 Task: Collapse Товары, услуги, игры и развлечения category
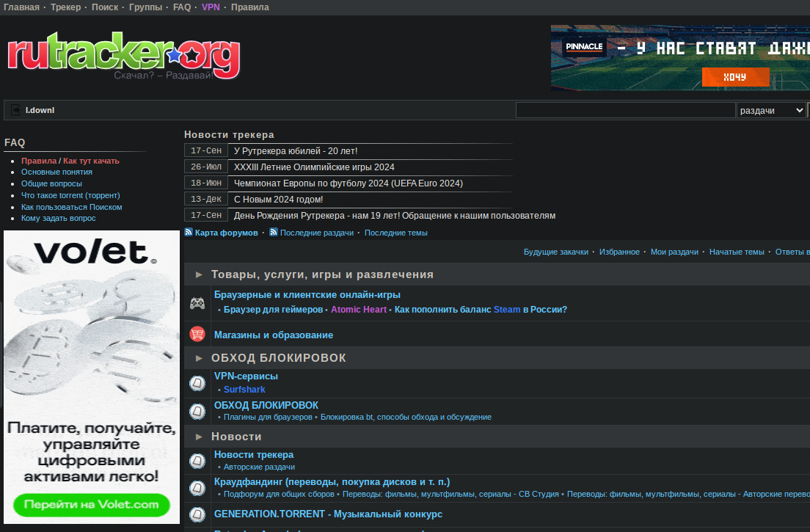click(199, 274)
